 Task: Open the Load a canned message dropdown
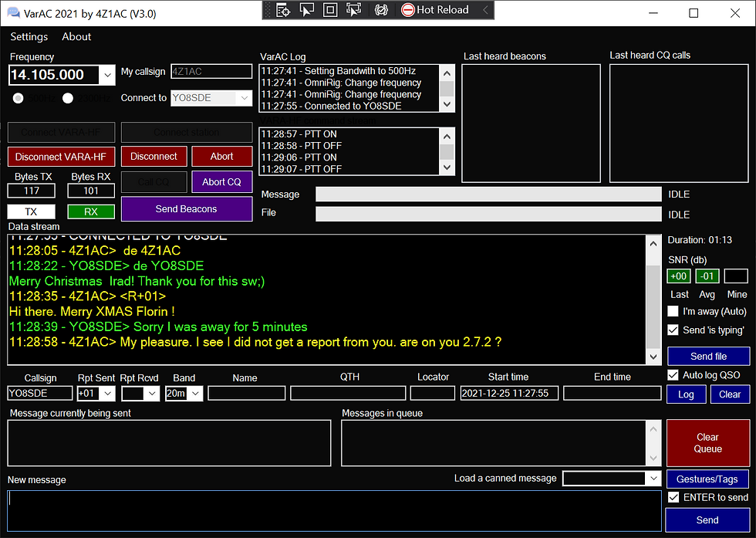(x=653, y=479)
